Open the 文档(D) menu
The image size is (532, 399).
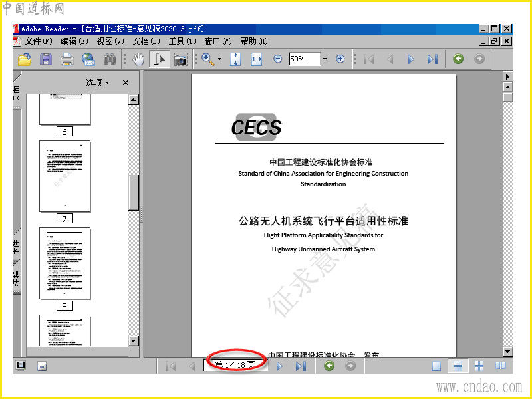coord(146,41)
